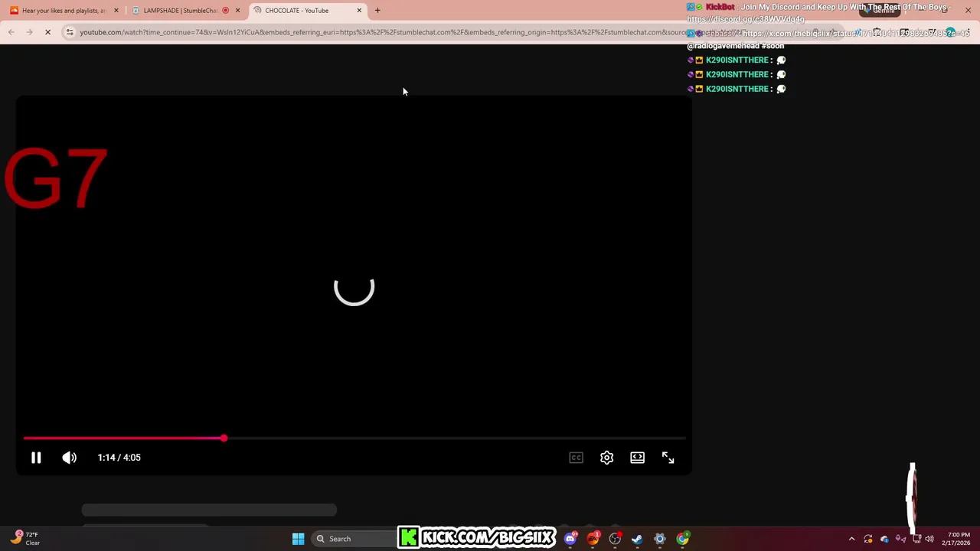Open the network tray icon

[x=916, y=539]
